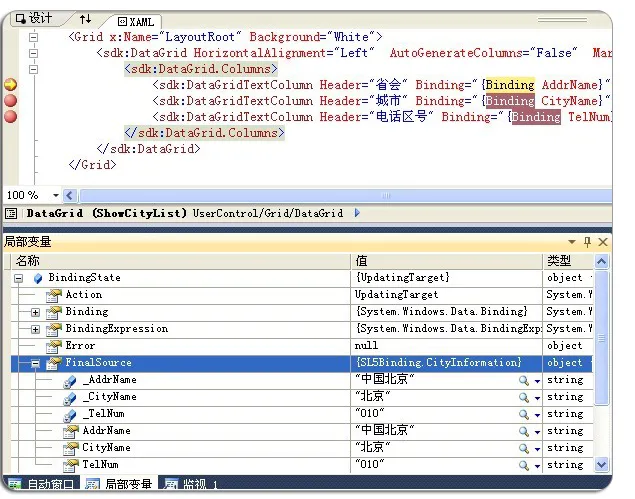Image resolution: width=635 pixels, height=499 pixels.
Task: Click the locals scrollbar down arrow
Action: click(601, 464)
